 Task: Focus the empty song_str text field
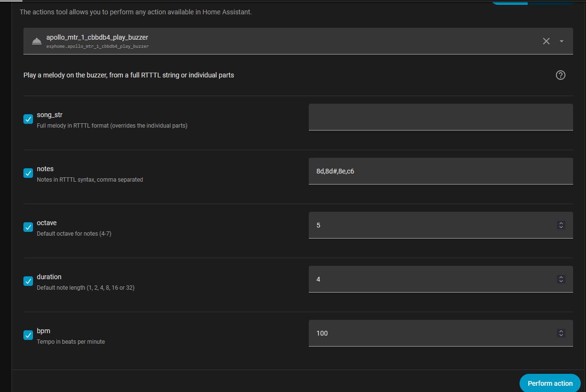(x=441, y=117)
